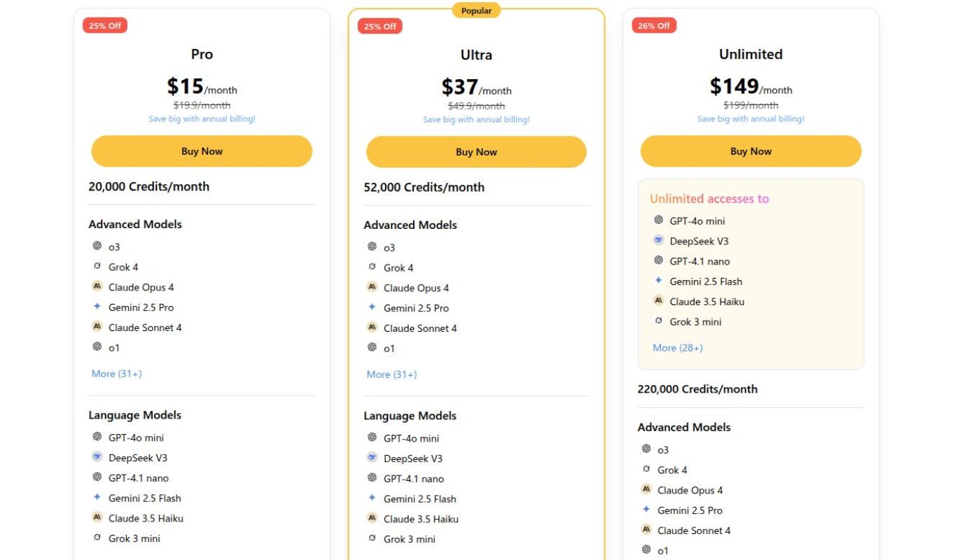Click Gemini 2.5 Flash icon in Ultra plan
This screenshot has height=560, width=953.
(x=372, y=498)
